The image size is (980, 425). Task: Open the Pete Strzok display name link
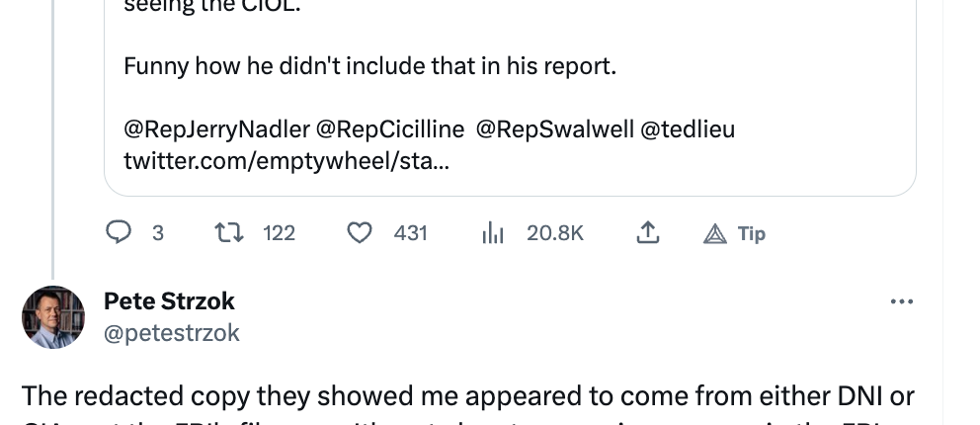169,300
